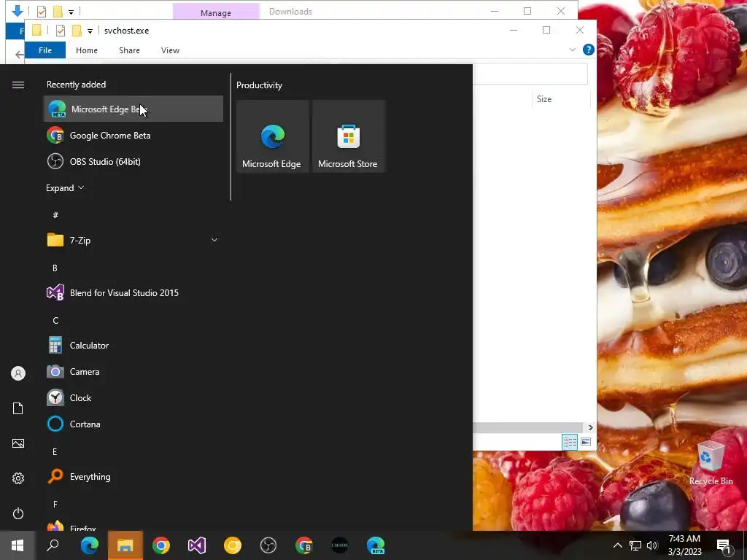Switch to the Home ribbon tab
This screenshot has height=560, width=747.
[87, 50]
